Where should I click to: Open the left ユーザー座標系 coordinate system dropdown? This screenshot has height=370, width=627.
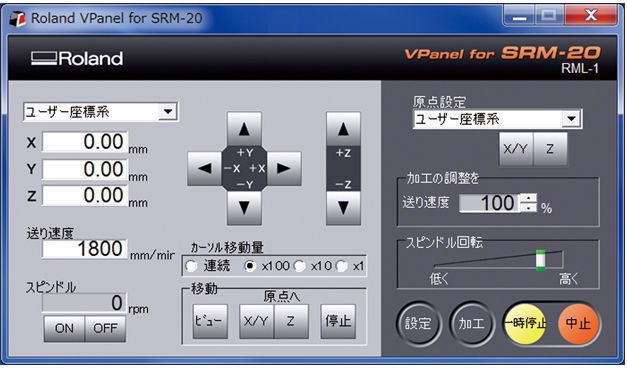168,112
